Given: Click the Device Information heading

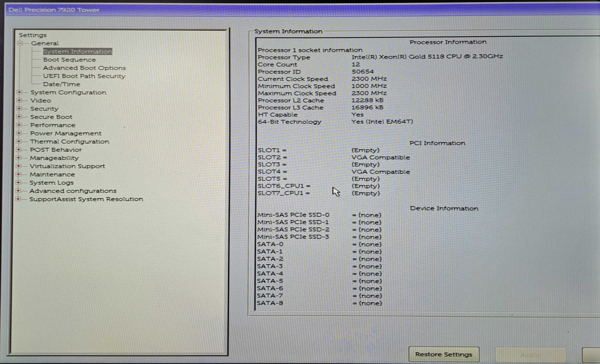Looking at the screenshot, I should 444,209.
